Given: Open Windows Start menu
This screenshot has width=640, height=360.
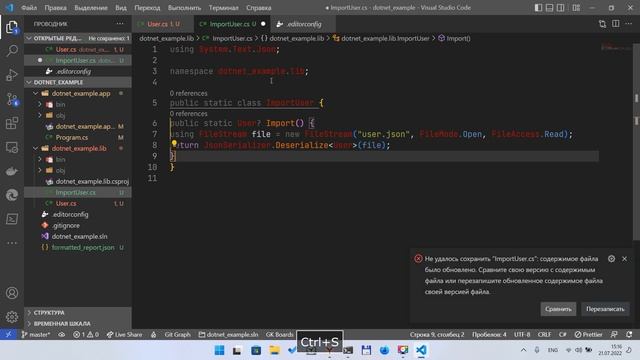Looking at the screenshot, I should 219,350.
